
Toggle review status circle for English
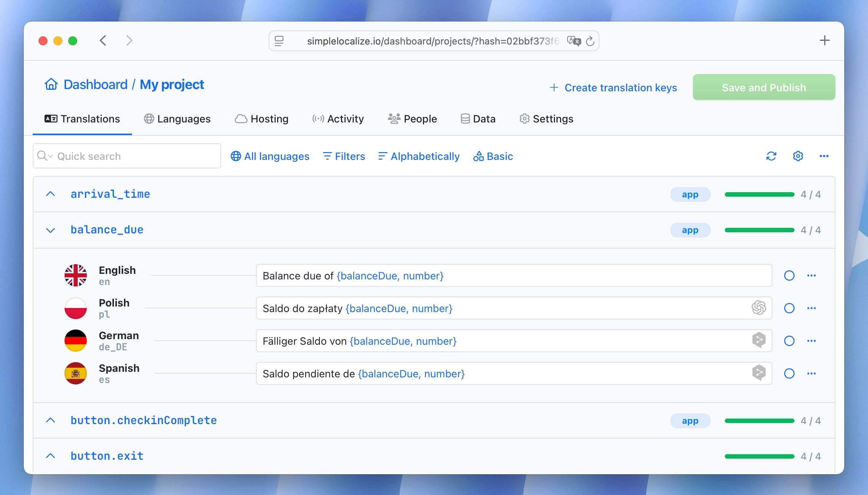(x=789, y=276)
